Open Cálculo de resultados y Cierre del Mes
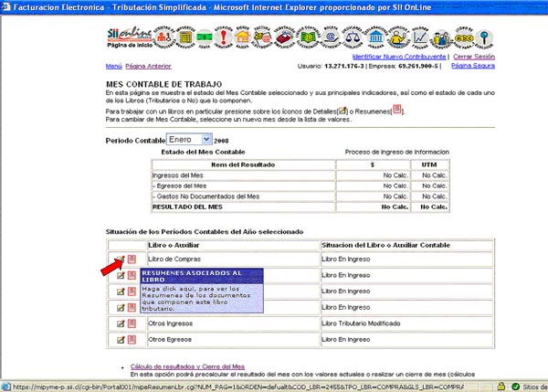 [187, 366]
